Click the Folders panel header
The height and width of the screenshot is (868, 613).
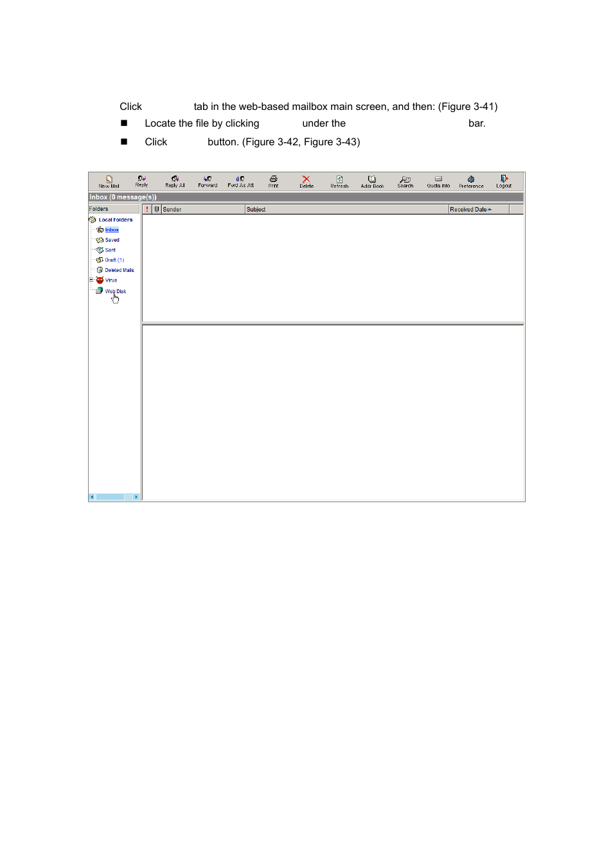click(x=114, y=209)
